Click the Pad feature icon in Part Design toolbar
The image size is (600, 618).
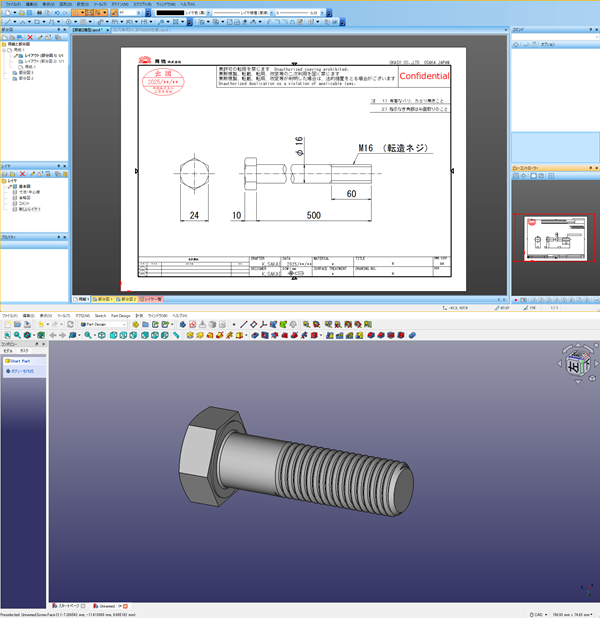pyautogui.click(x=190, y=335)
